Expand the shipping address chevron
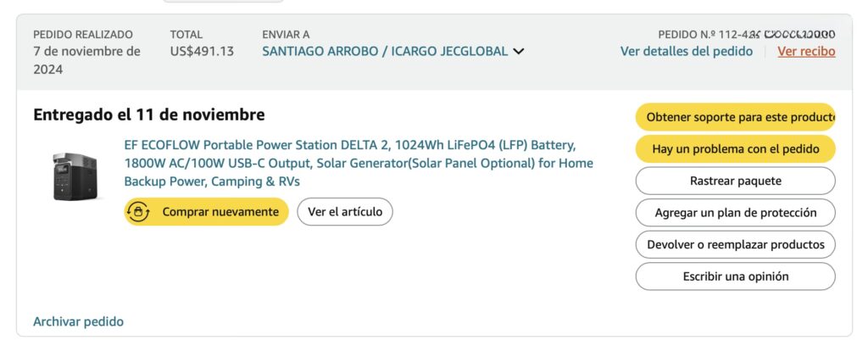This screenshot has height=346, width=868. [519, 52]
